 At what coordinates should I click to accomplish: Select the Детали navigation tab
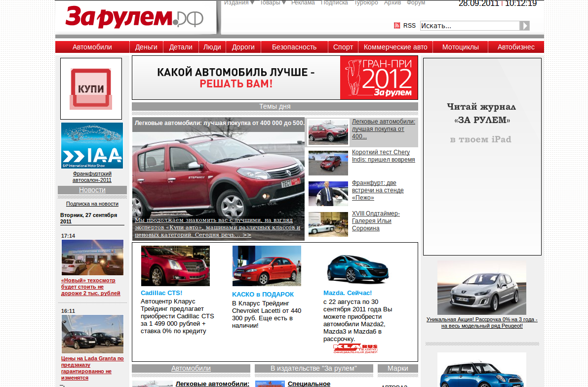pos(181,47)
